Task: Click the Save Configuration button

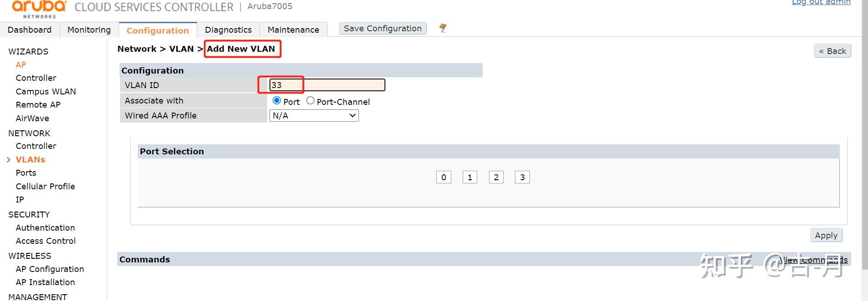Action: [383, 28]
